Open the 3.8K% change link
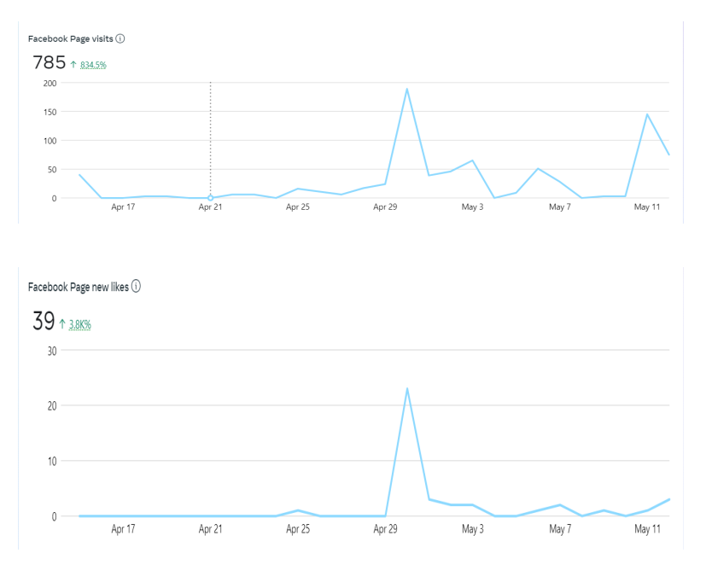Screen dimensions: 712x588 (x=80, y=324)
